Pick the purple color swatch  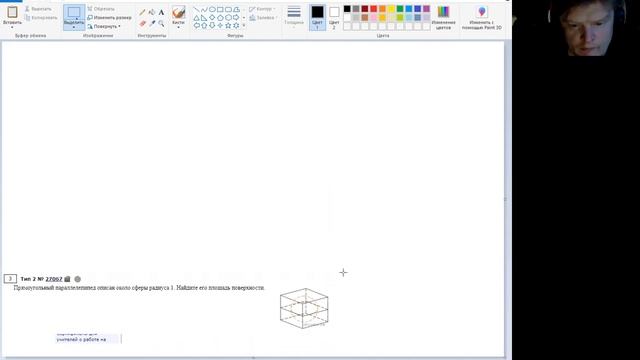click(x=427, y=9)
